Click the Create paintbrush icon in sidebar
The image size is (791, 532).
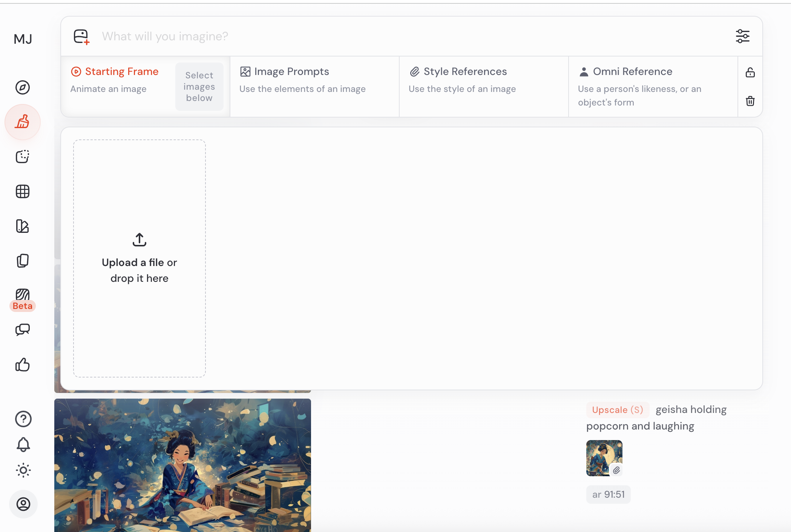point(23,122)
